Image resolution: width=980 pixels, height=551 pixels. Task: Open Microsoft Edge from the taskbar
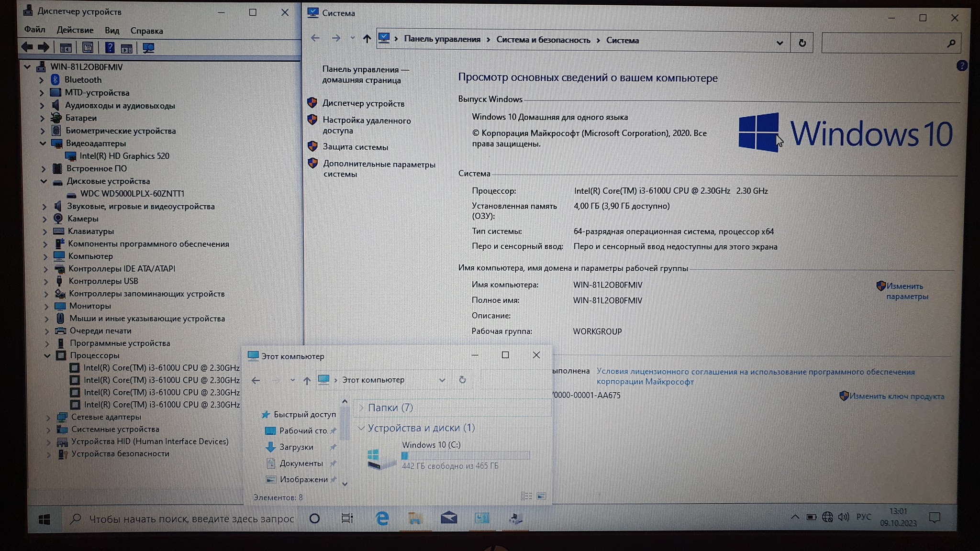[382, 518]
